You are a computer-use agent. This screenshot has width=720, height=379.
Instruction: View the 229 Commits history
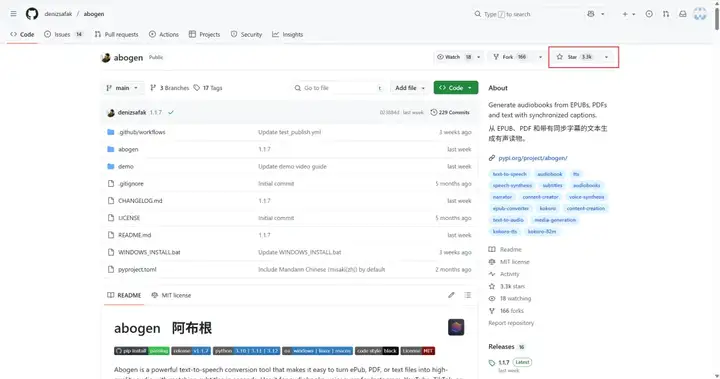click(x=450, y=112)
